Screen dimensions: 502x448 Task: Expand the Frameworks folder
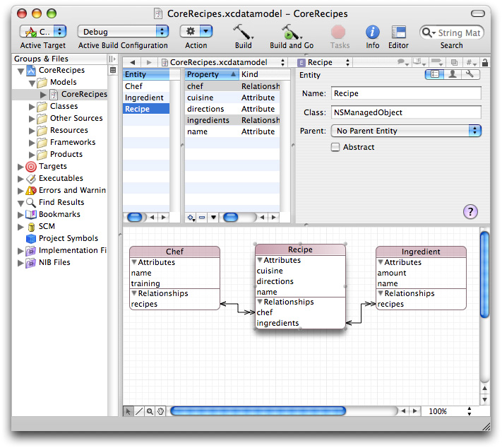[32, 143]
